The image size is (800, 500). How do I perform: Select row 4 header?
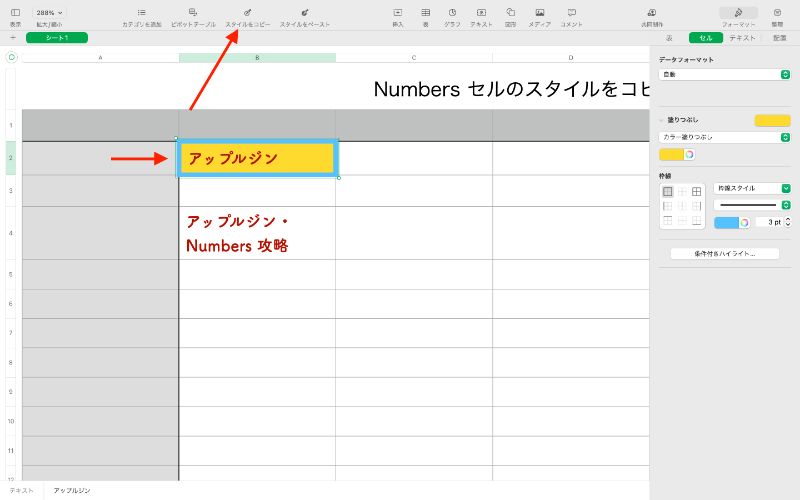(11, 233)
